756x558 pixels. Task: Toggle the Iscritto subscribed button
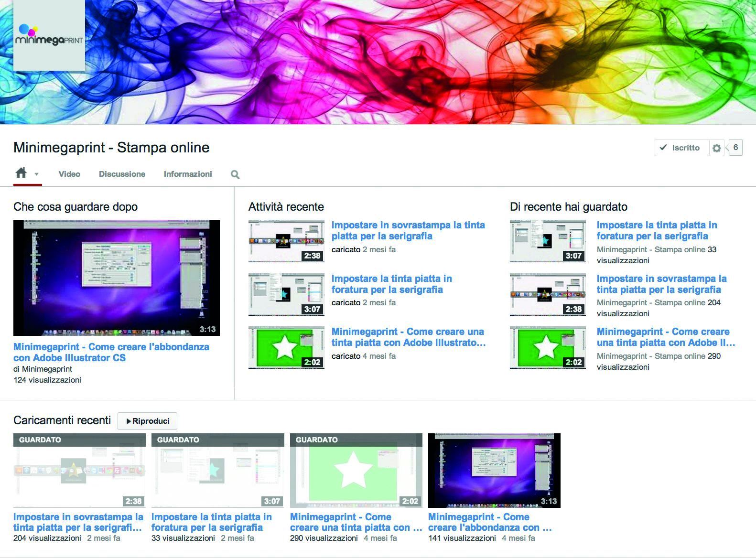(x=681, y=148)
